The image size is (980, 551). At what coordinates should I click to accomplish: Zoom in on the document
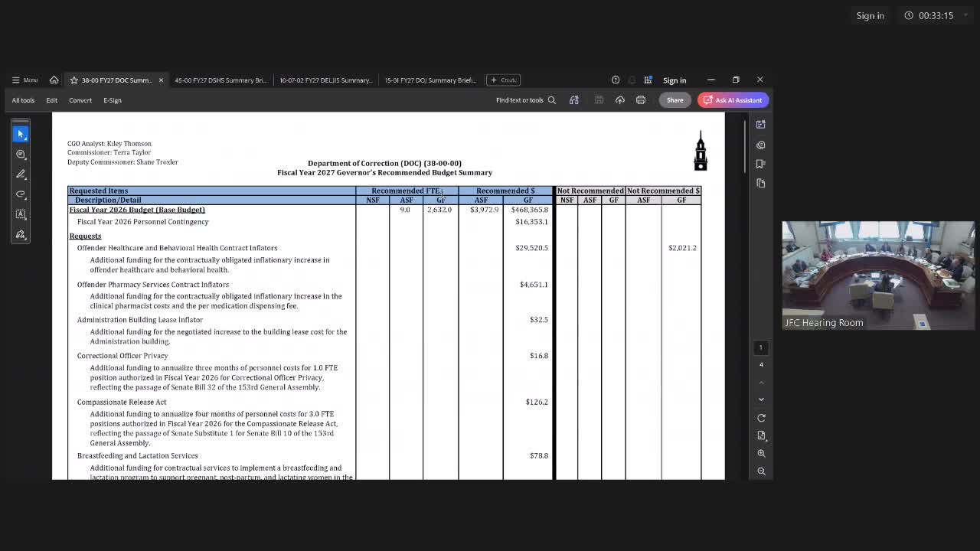point(761,453)
